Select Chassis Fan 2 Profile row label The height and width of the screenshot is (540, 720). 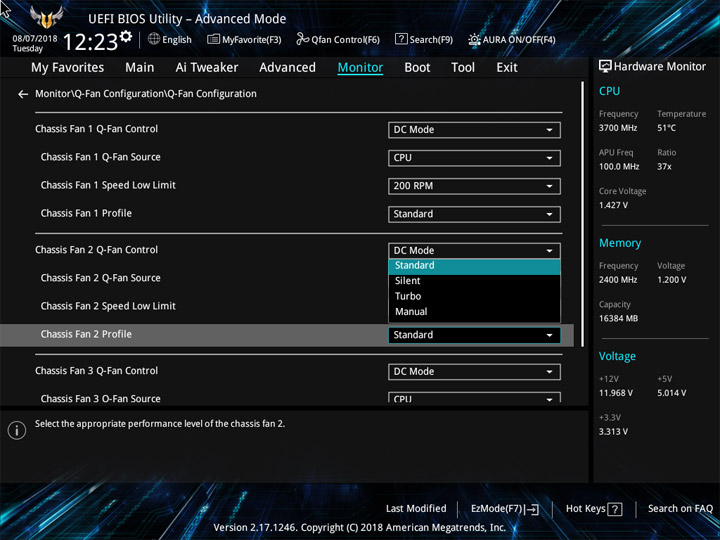coord(86,334)
